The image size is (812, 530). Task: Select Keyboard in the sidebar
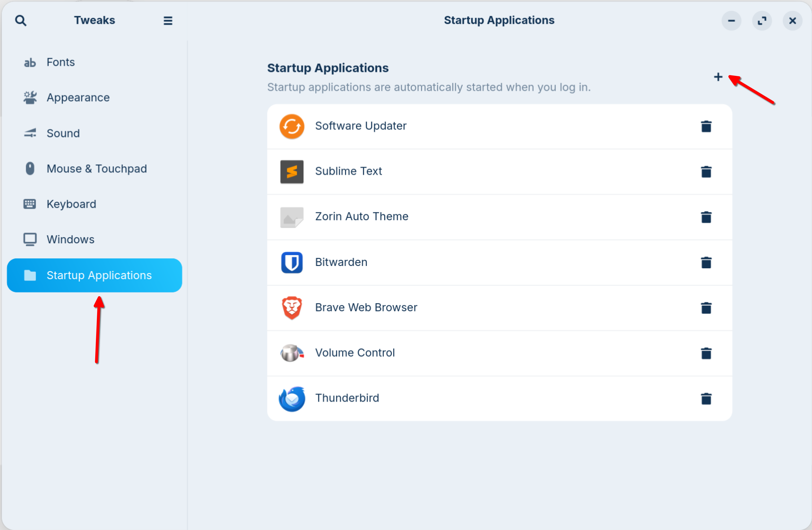click(71, 204)
